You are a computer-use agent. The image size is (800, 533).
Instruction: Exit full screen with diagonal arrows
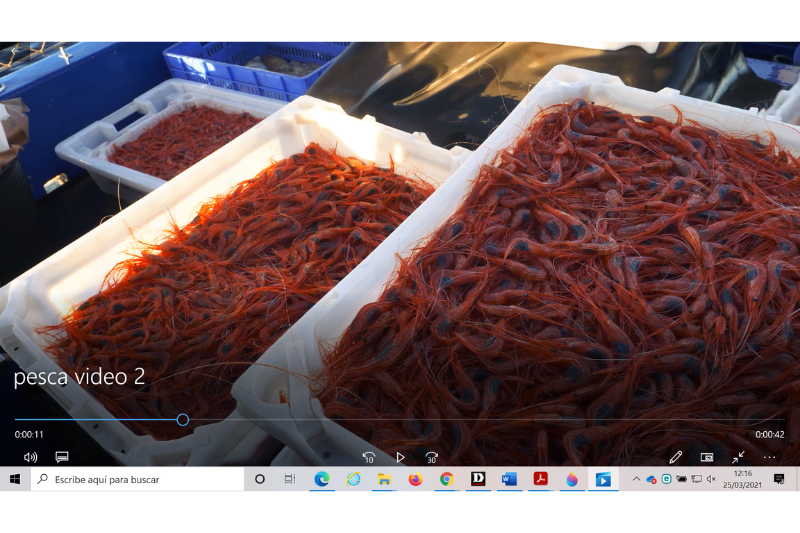point(738,457)
